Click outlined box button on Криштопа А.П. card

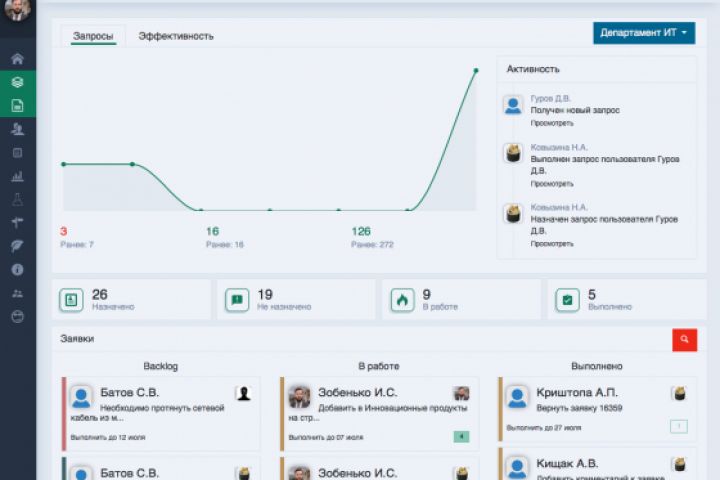679,427
